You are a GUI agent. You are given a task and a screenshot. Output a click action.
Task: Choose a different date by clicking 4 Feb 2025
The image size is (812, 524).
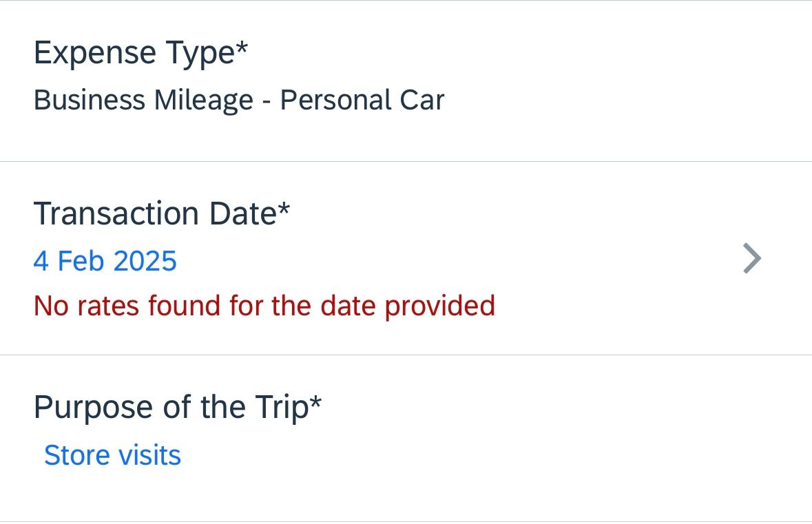105,261
